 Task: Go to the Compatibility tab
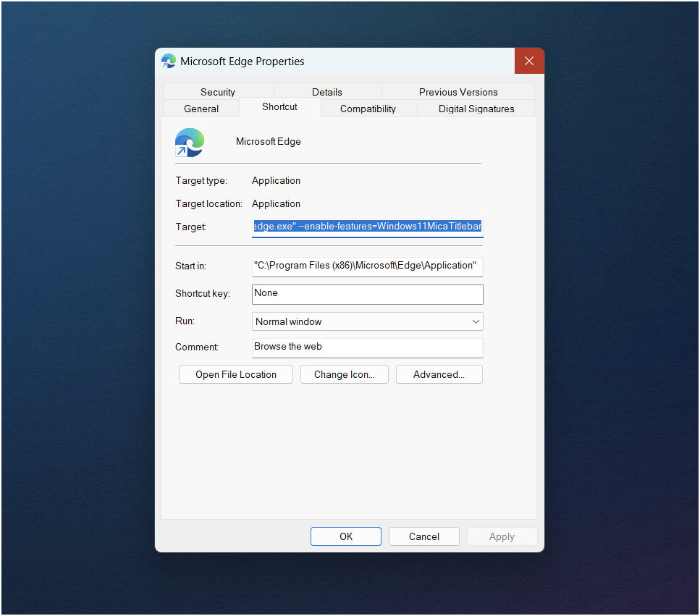click(x=368, y=109)
